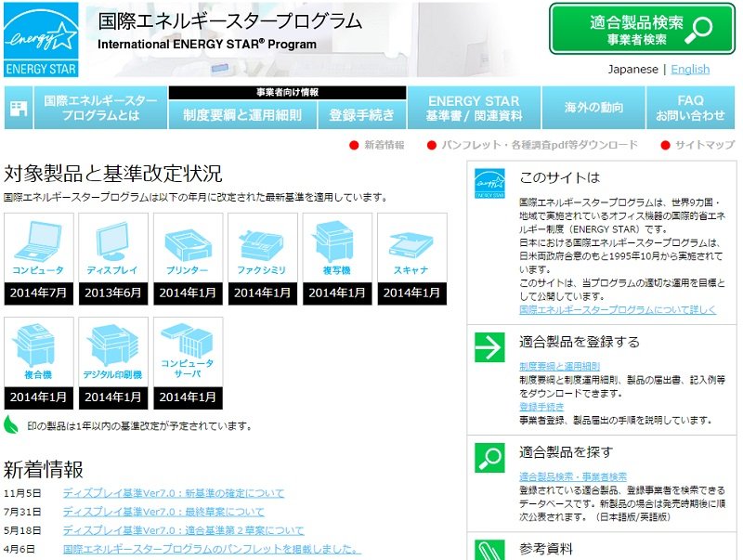Image resolution: width=743 pixels, height=560 pixels.
Task: Click the 2014年1月 label under プリンター
Action: (188, 293)
